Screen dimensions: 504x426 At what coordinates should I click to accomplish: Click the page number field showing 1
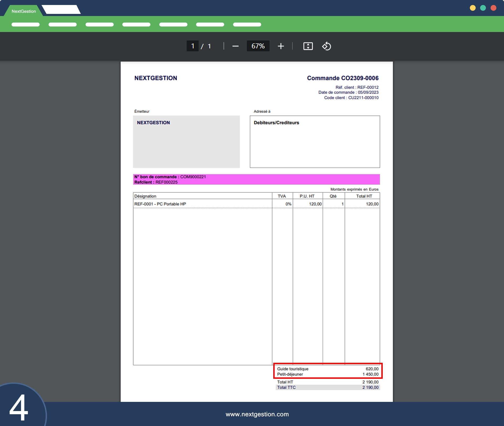pos(193,46)
